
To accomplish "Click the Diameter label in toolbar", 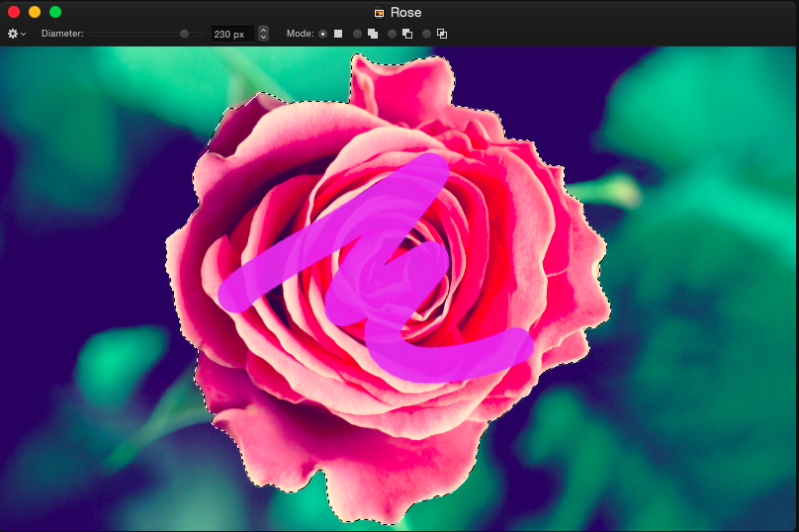I will 62,34.
